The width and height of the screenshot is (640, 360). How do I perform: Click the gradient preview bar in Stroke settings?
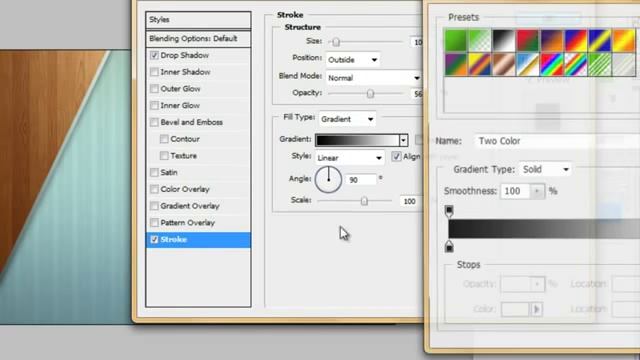[x=358, y=140]
